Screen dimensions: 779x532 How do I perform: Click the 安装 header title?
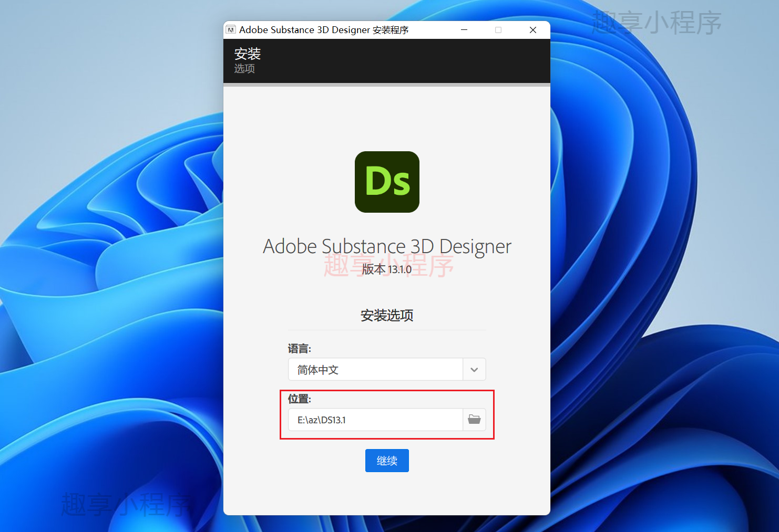248,54
